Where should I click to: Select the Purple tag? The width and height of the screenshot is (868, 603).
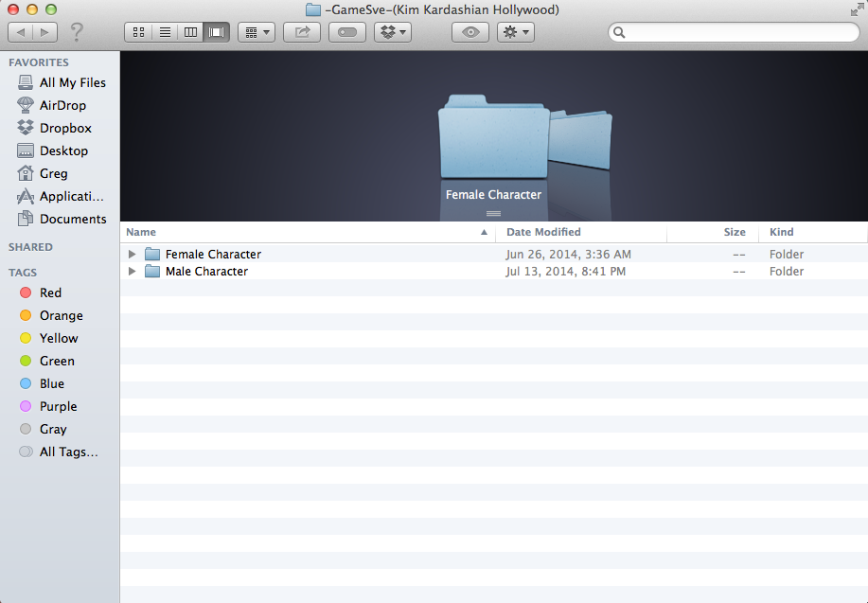[x=47, y=406]
